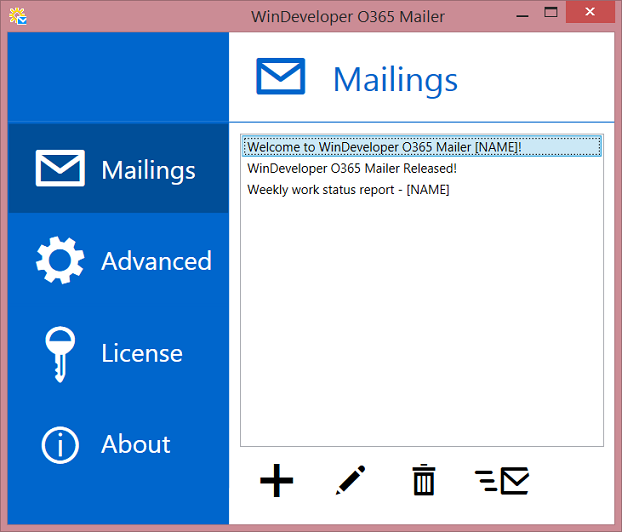Select "Weekly work status report - [NAME]" entry

pyautogui.click(x=348, y=189)
